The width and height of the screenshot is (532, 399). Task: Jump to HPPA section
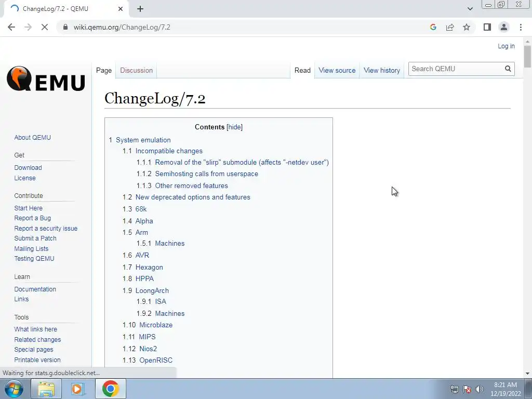pyautogui.click(x=144, y=278)
